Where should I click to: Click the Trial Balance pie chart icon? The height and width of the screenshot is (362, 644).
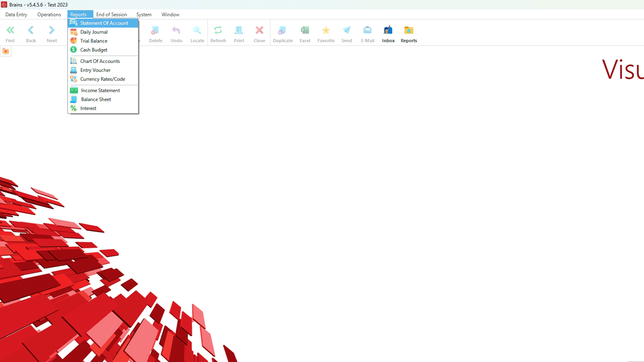coord(73,41)
